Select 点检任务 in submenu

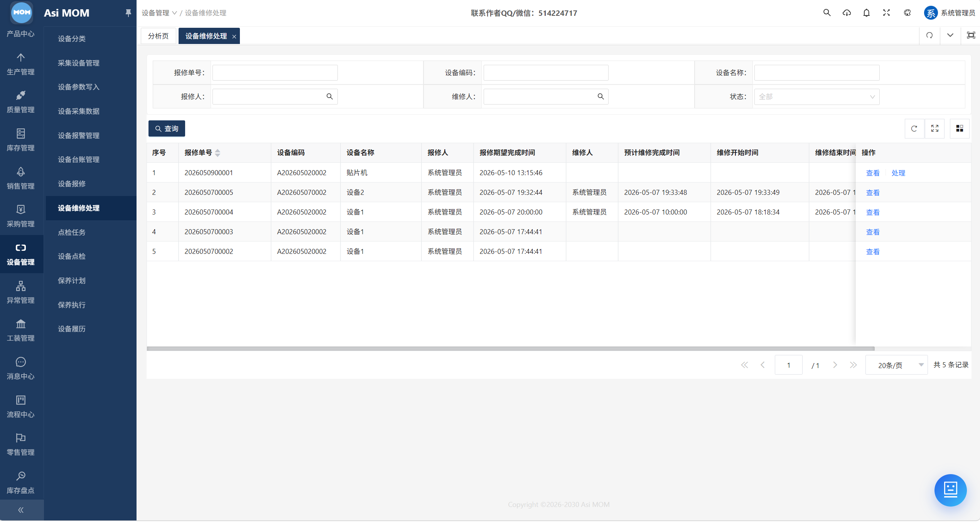pos(72,232)
